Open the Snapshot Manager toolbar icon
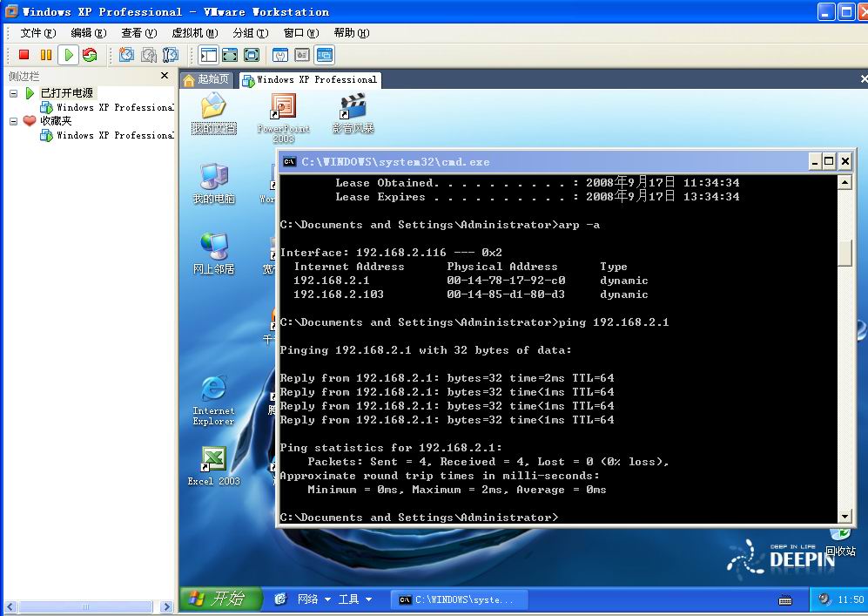 click(x=171, y=54)
